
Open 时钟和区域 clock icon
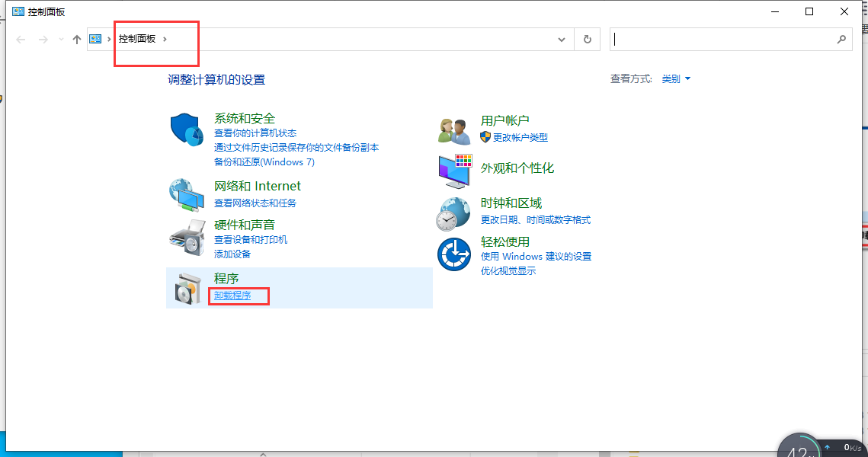(x=454, y=213)
